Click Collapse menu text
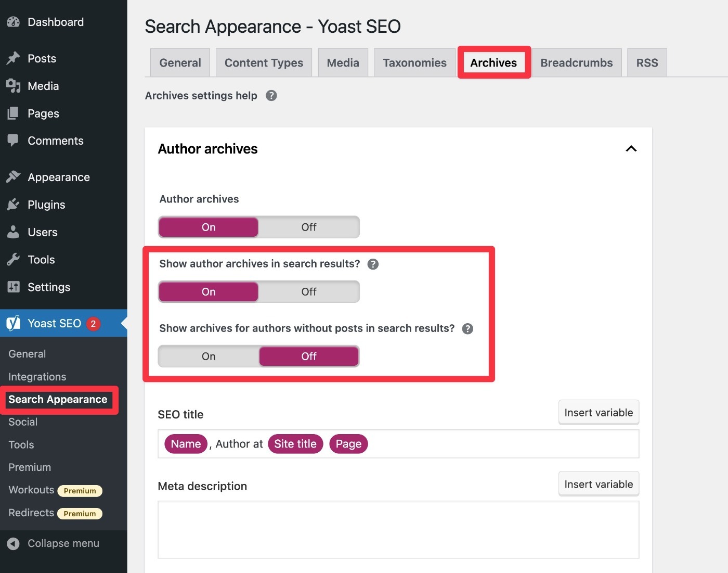Image resolution: width=728 pixels, height=573 pixels. [63, 543]
